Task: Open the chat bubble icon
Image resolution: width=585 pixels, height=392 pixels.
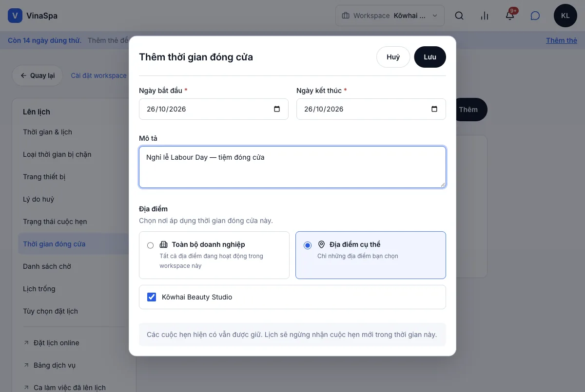Action: pos(535,16)
